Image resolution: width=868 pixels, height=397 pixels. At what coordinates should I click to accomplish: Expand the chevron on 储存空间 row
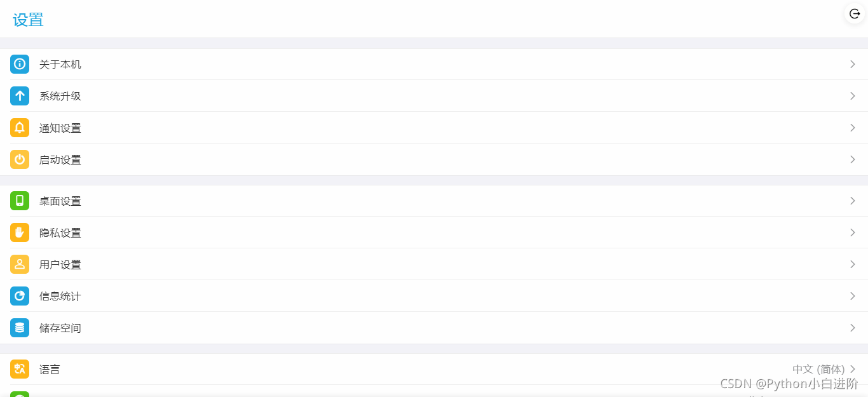tap(853, 328)
